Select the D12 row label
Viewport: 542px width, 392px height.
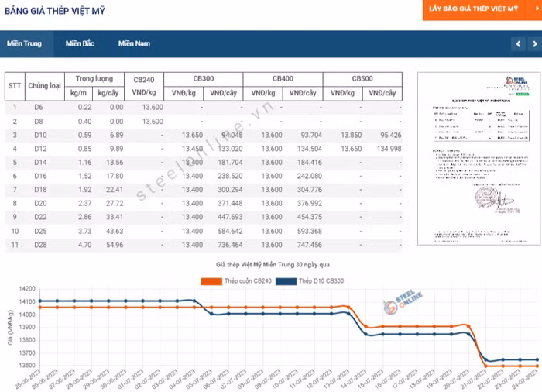click(x=40, y=149)
